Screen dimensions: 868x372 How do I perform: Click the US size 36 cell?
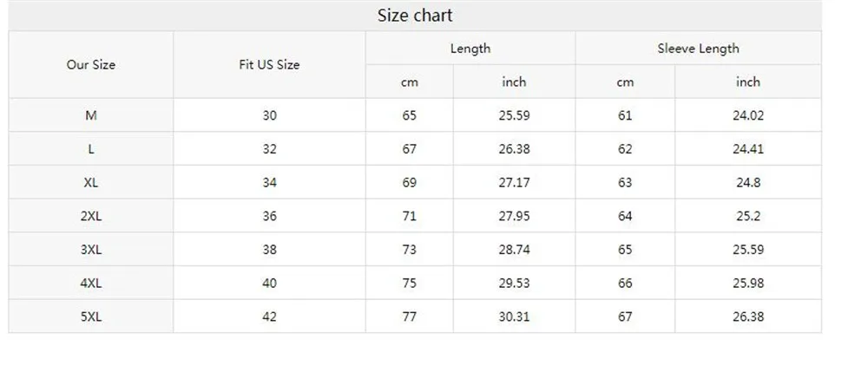pyautogui.click(x=269, y=216)
